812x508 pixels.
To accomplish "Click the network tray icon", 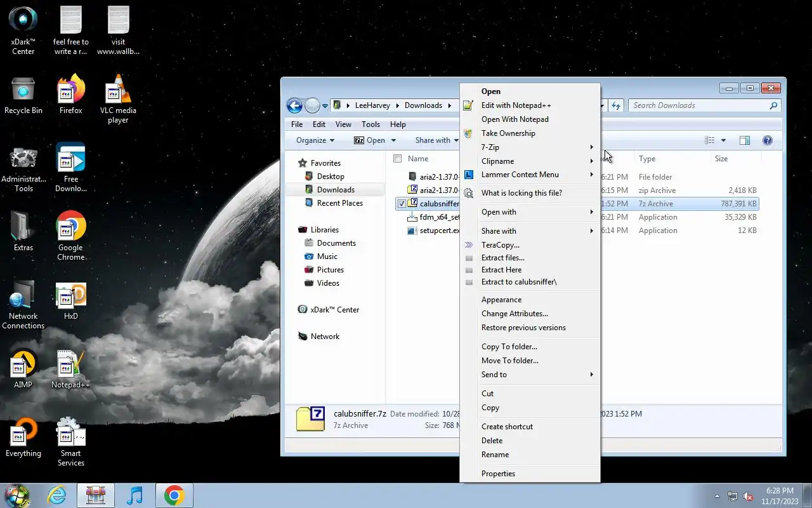I will [x=733, y=496].
